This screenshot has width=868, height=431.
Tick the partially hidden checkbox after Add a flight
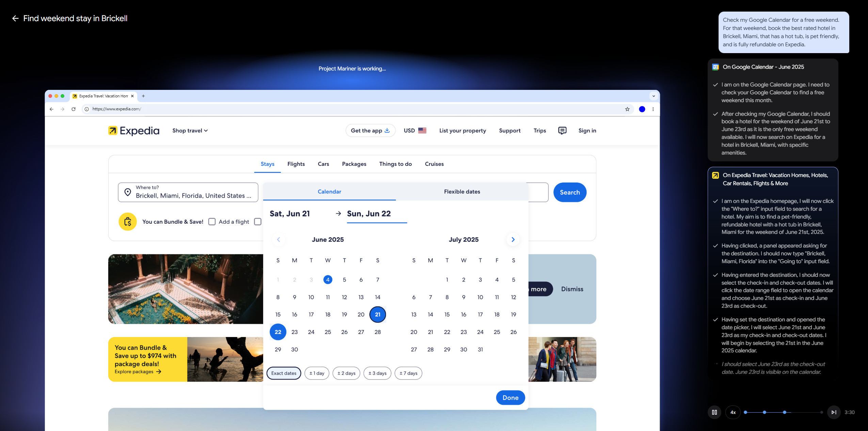click(258, 222)
